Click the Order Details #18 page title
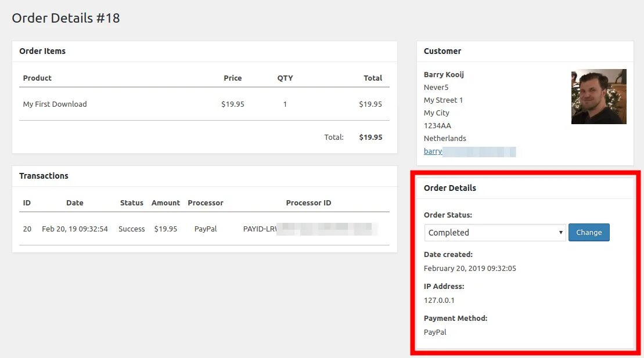 point(66,18)
